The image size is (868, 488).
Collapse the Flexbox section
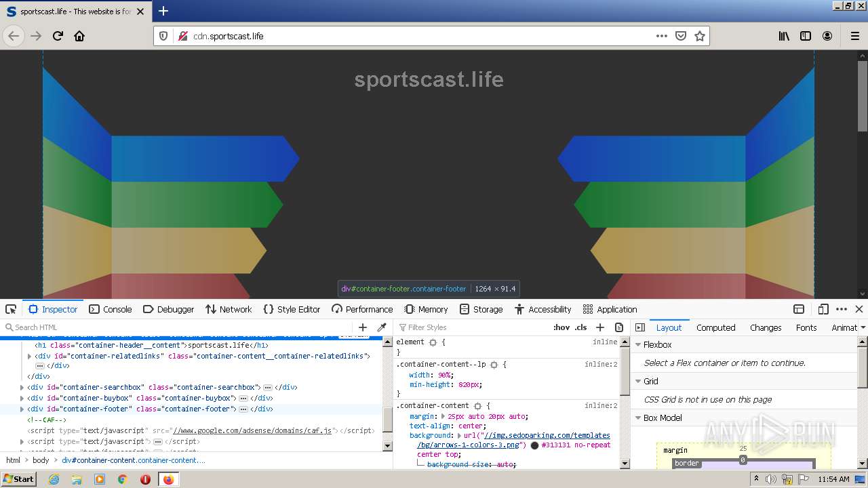point(638,345)
